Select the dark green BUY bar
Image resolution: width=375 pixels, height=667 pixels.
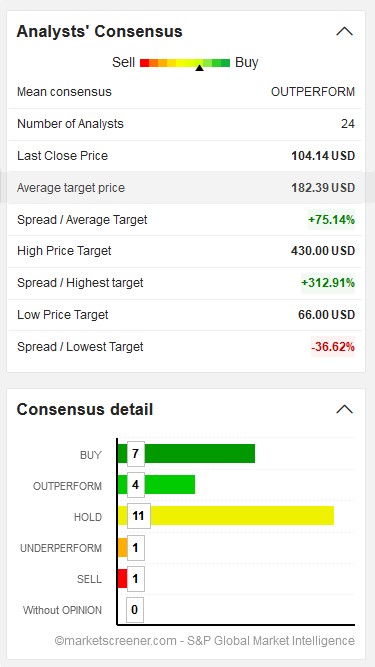coord(186,453)
